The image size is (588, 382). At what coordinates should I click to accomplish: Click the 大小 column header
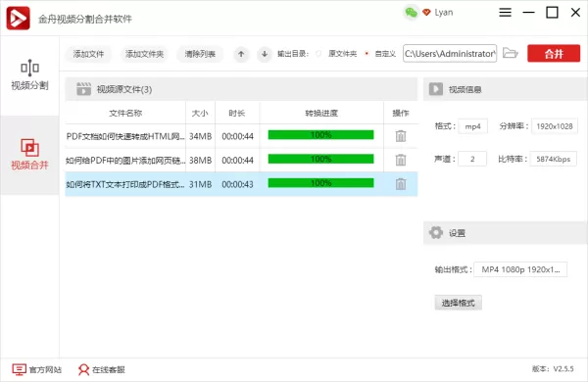[x=200, y=113]
